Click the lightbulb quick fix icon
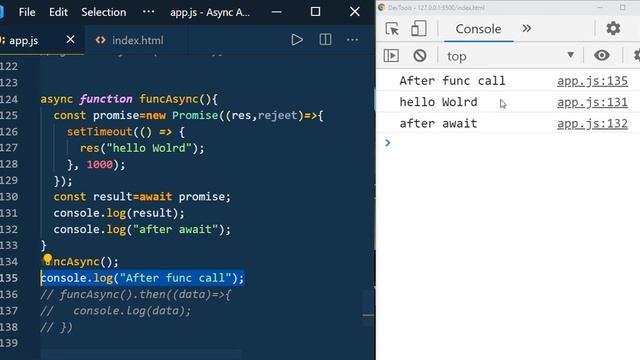Screen dimensions: 640x360 coord(47,259)
